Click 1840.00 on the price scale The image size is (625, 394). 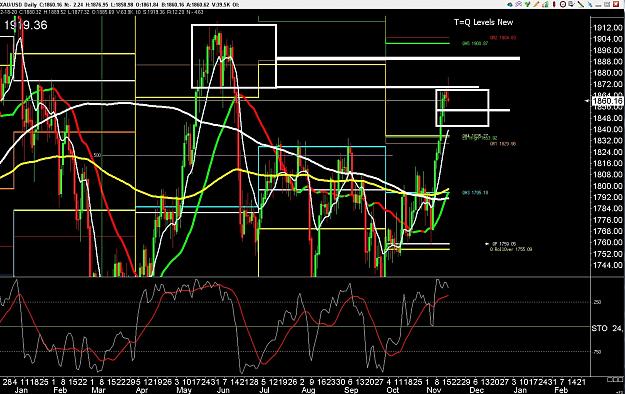(x=608, y=129)
